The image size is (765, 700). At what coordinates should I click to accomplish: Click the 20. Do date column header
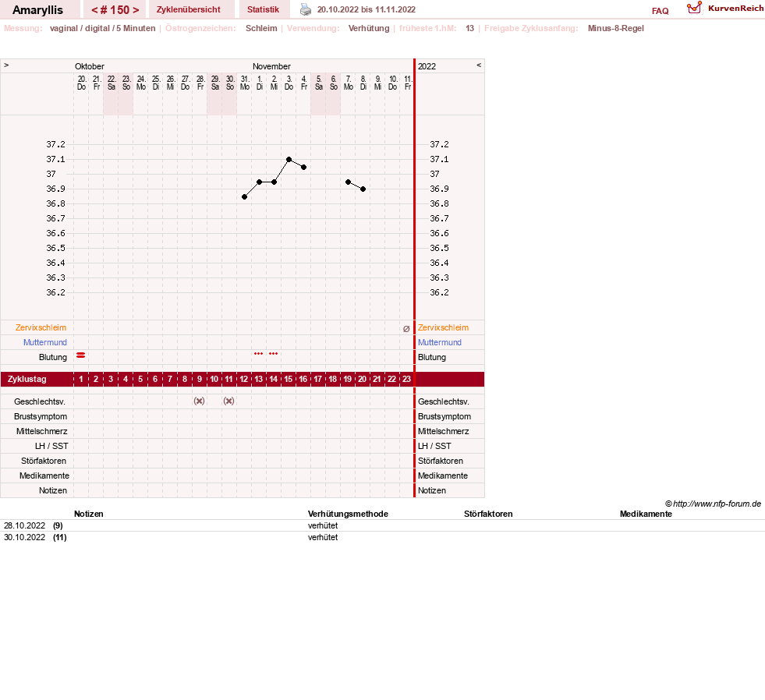(81, 83)
